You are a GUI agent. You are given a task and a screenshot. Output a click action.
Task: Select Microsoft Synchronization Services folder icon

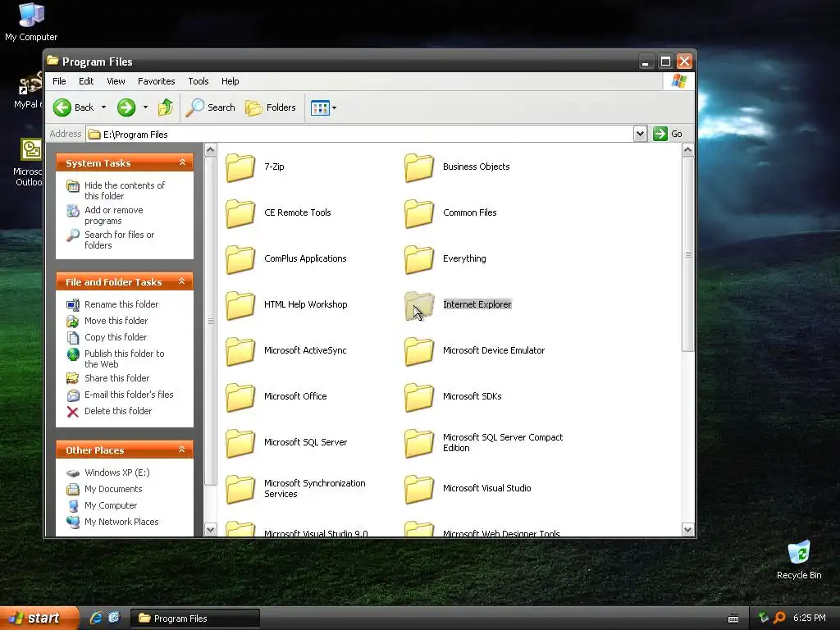pyautogui.click(x=240, y=490)
